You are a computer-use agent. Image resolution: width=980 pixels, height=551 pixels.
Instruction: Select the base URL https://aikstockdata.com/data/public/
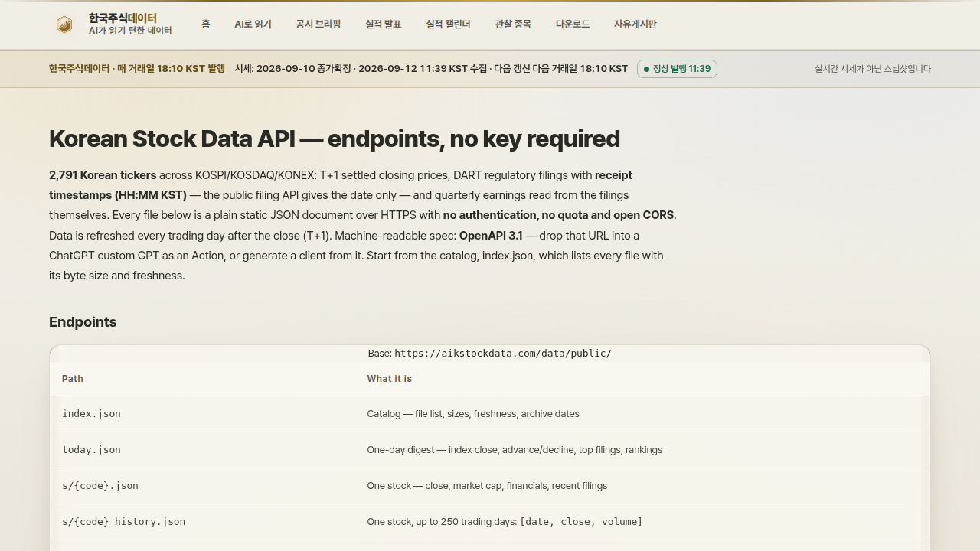tap(503, 354)
